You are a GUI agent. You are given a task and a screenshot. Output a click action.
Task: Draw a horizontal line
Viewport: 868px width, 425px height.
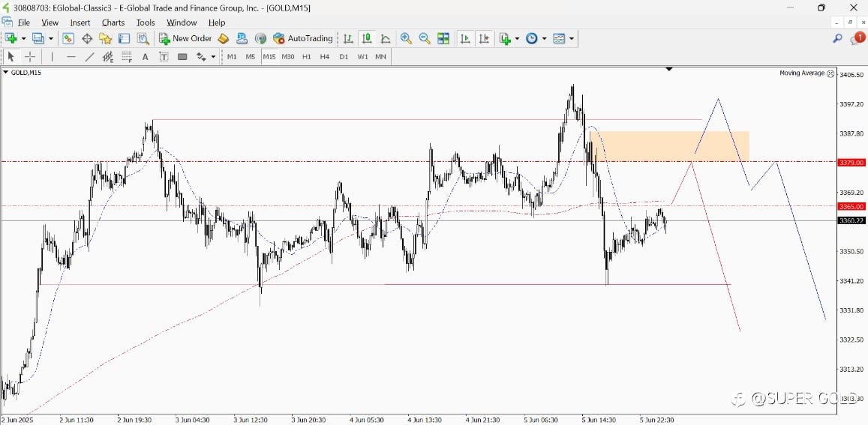(x=71, y=56)
